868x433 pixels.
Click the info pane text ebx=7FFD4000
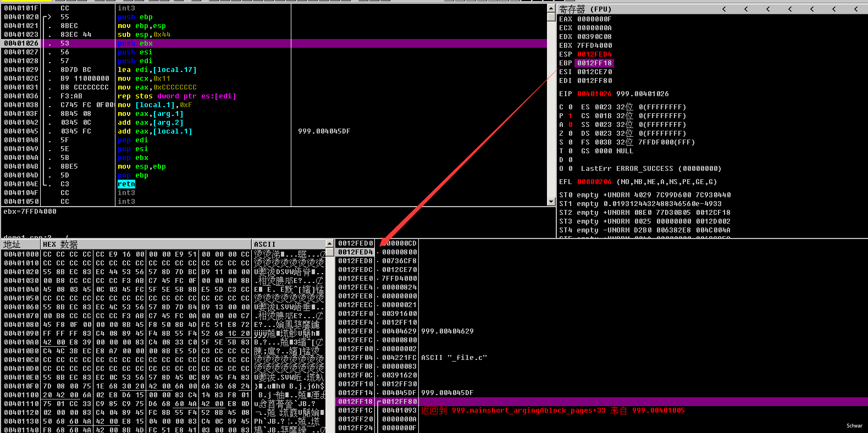[x=30, y=212]
